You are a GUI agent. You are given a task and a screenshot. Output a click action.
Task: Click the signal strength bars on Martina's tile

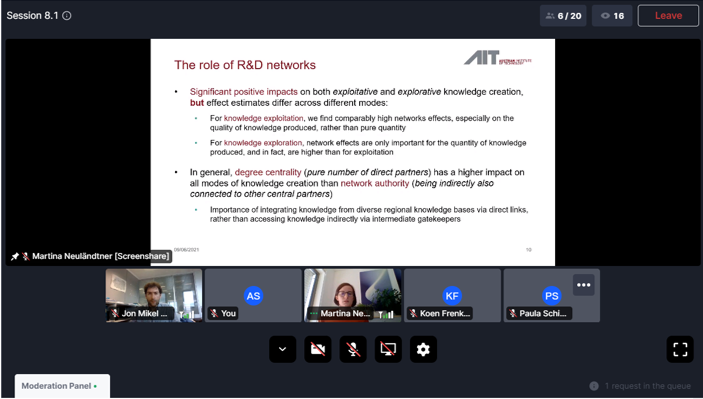pyautogui.click(x=386, y=315)
